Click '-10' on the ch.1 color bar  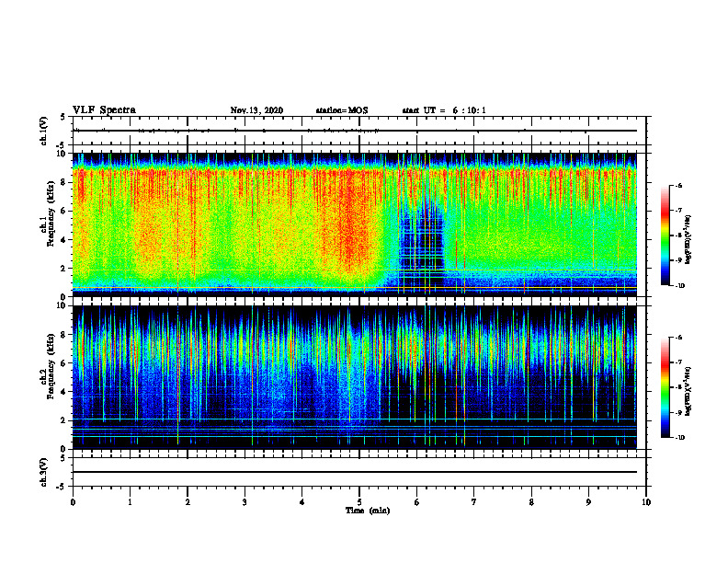click(x=679, y=286)
